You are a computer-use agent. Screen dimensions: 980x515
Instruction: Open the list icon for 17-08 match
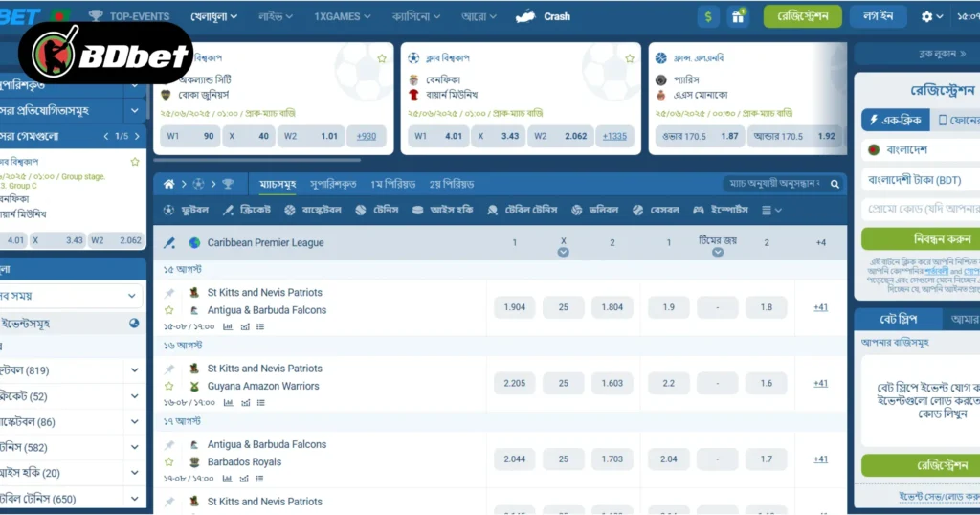(x=259, y=479)
